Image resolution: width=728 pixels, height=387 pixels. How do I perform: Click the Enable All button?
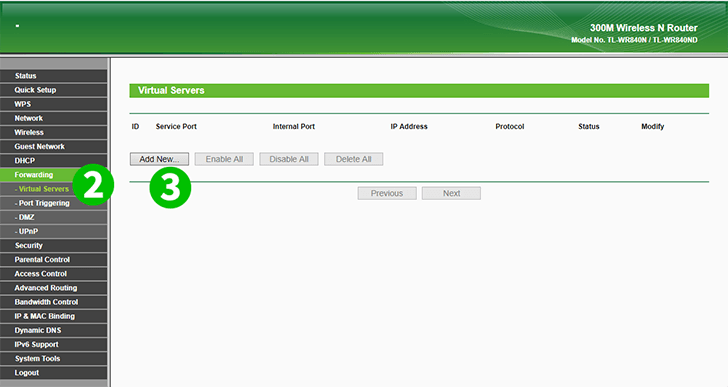pos(224,159)
